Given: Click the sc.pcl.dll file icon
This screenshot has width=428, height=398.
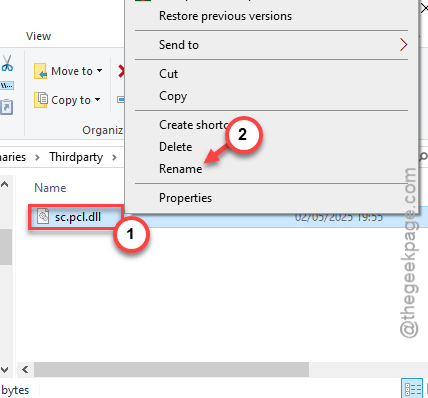Looking at the screenshot, I should pyautogui.click(x=43, y=217).
